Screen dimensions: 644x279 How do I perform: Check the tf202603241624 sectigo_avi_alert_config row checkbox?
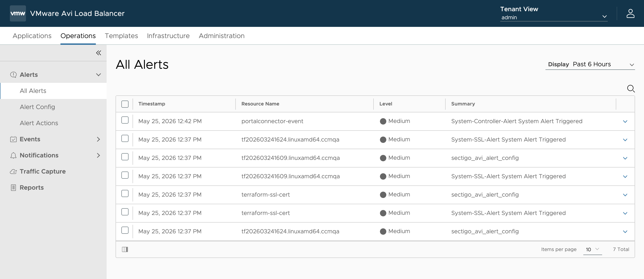[x=125, y=230]
